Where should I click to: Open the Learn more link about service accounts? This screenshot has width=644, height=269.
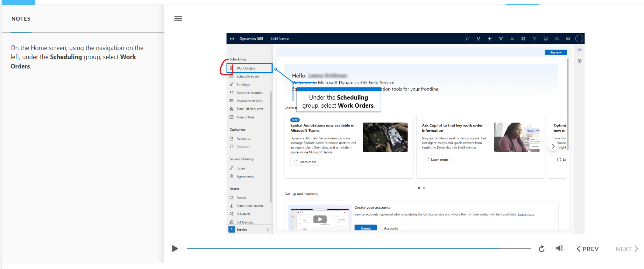point(526,215)
